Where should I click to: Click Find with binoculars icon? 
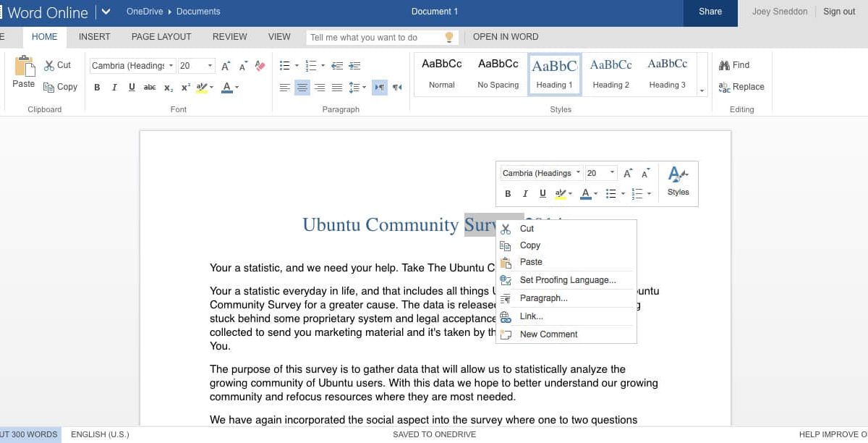pos(734,65)
